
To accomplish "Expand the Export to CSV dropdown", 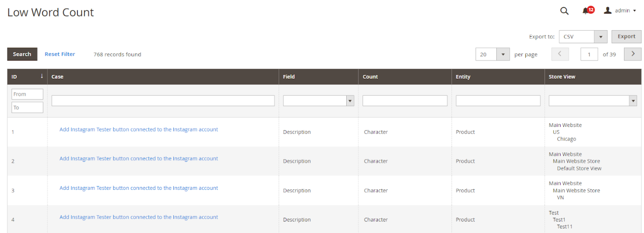I will tap(583, 37).
